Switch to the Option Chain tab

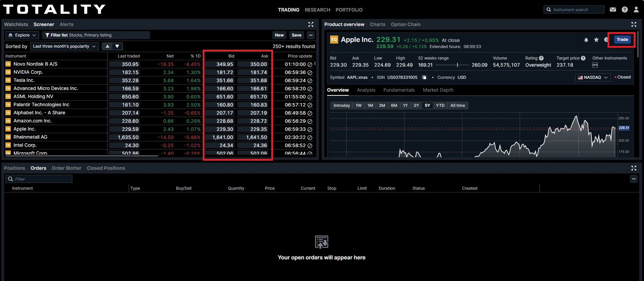tap(405, 24)
